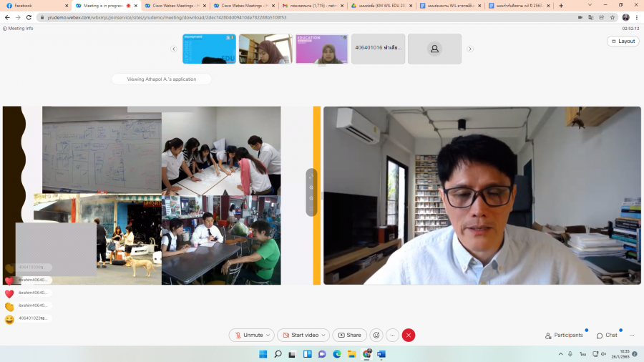Open the more options ellipsis menu

pyautogui.click(x=393, y=335)
